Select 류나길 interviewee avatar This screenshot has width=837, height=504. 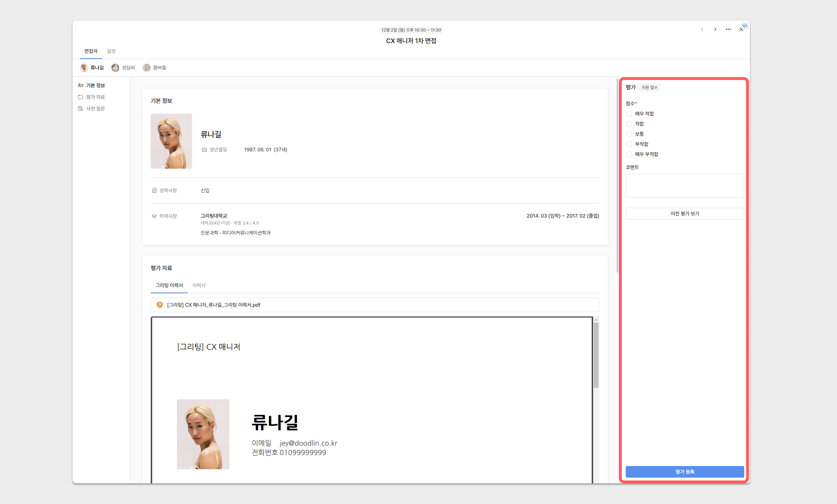tap(84, 68)
